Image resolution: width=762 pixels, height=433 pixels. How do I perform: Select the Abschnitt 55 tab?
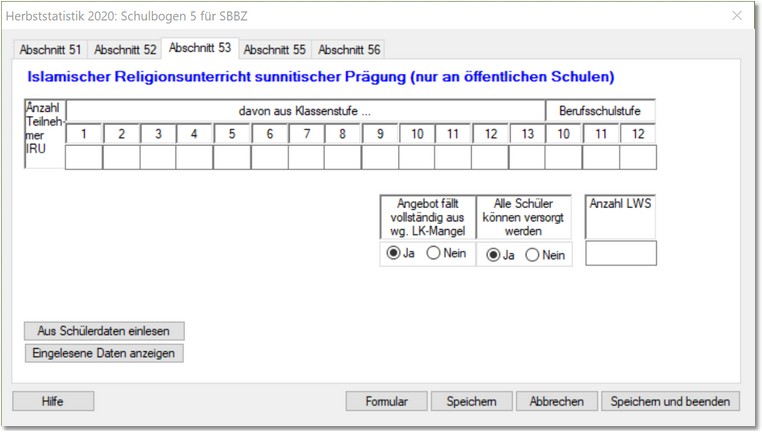click(274, 49)
